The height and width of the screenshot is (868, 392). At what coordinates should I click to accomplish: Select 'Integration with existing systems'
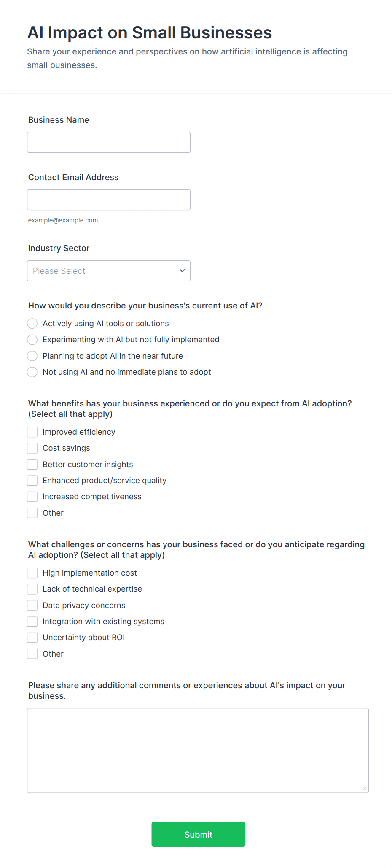point(32,621)
